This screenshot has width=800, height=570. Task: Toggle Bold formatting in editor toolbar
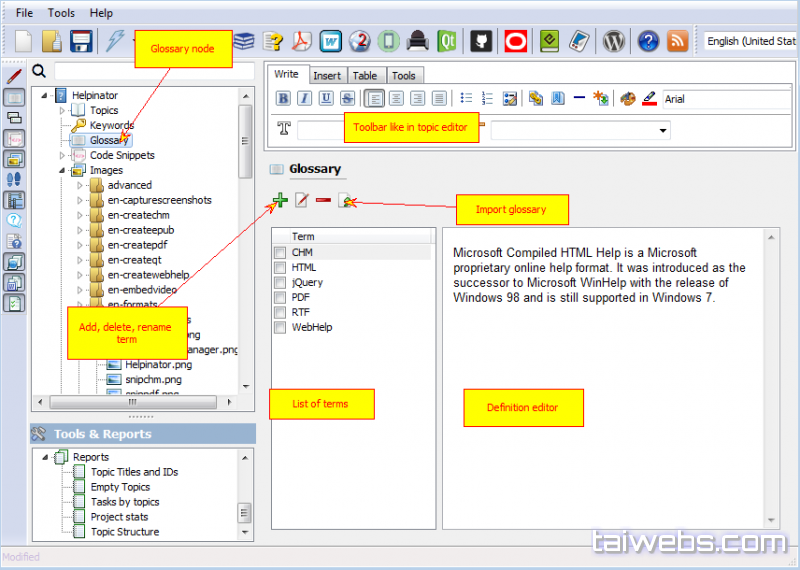point(283,98)
